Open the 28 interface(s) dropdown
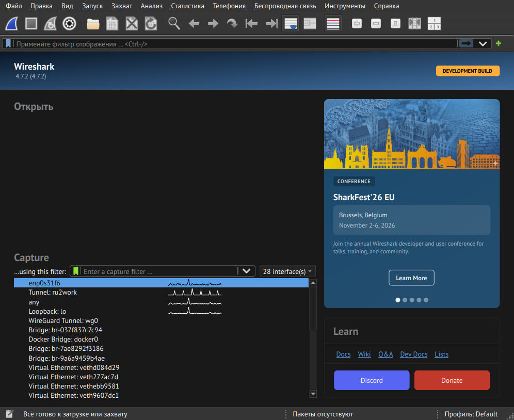This screenshot has width=514, height=420. coord(287,271)
